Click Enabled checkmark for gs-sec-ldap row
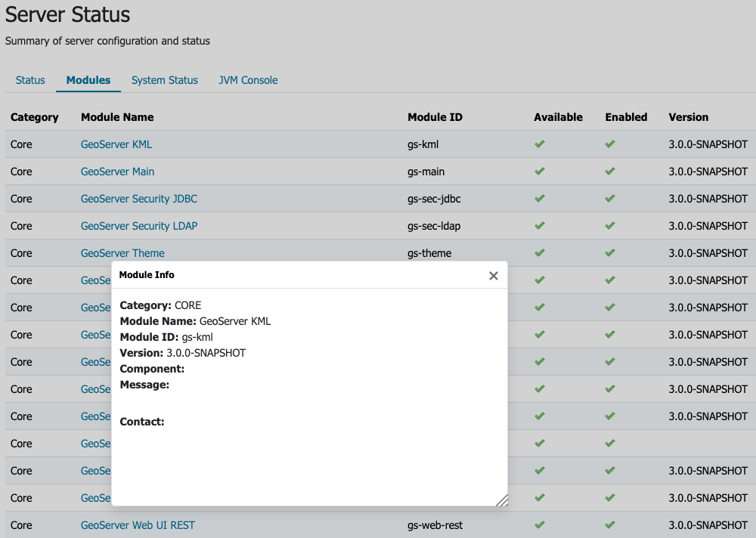This screenshot has width=756, height=538. point(610,225)
